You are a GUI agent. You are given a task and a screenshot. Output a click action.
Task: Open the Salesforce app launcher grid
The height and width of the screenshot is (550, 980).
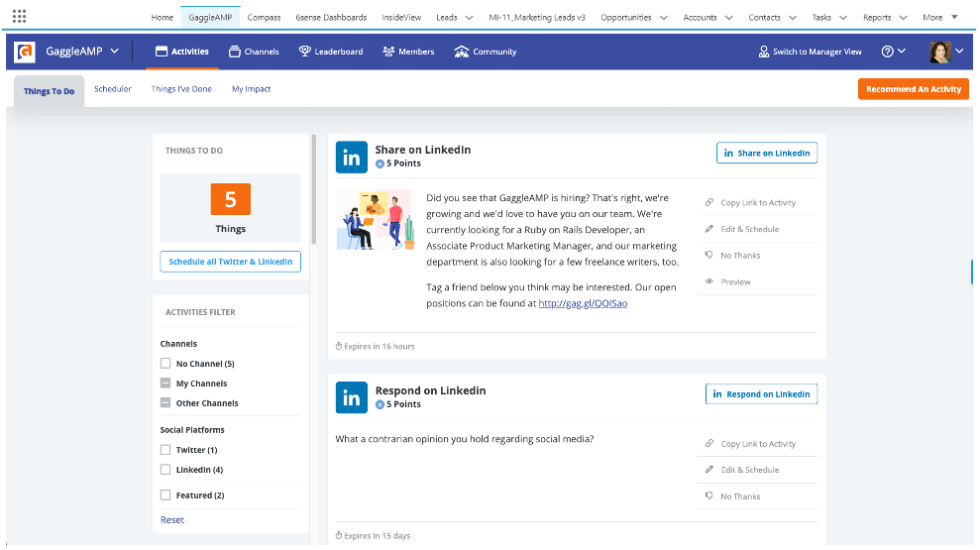pyautogui.click(x=20, y=16)
